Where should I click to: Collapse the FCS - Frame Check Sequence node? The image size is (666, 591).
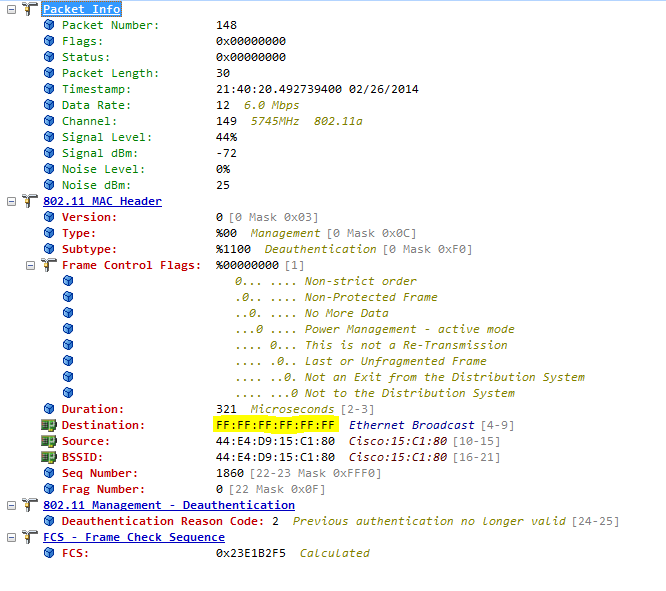[x=12, y=537]
